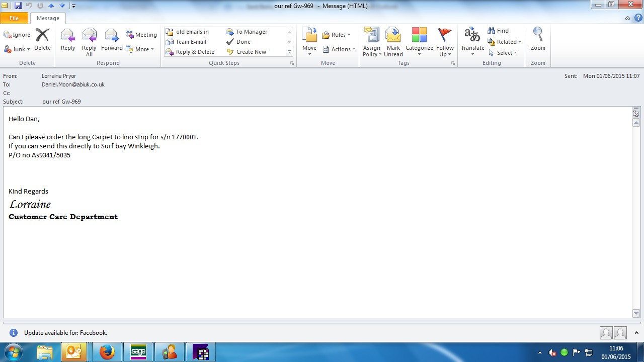Viewport: 644px width, 362px height.
Task: Open the Select dropdown in Editing
Action: pyautogui.click(x=503, y=53)
